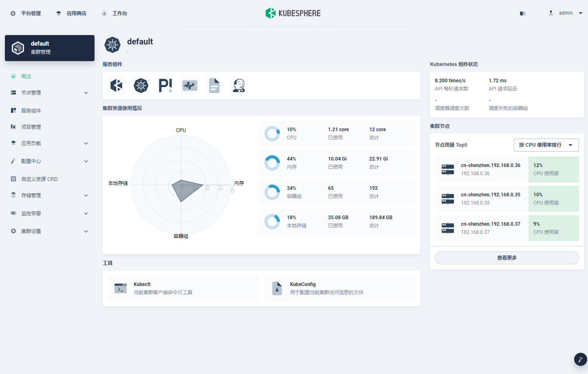Click the '调度器调度次数' label
This screenshot has height=374, width=588.
[452, 108]
